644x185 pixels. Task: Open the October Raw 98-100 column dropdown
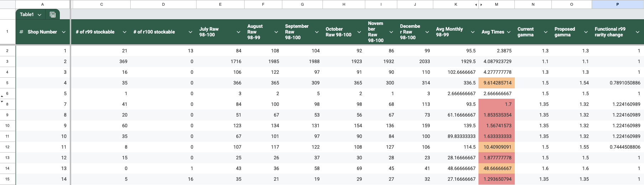pos(359,32)
